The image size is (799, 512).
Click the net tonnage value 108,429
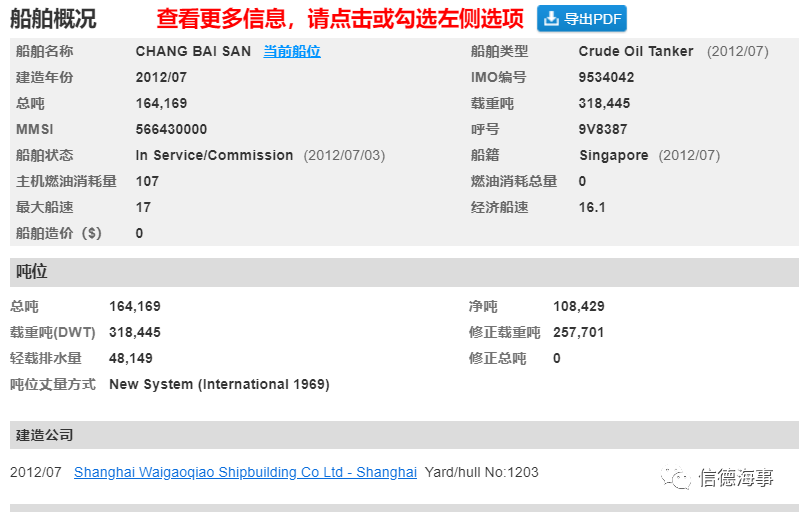pyautogui.click(x=579, y=306)
